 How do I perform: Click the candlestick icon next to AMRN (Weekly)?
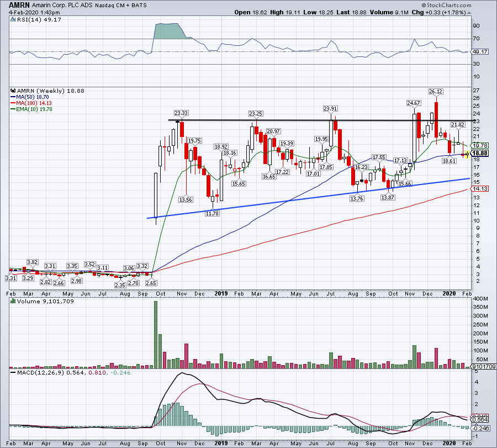tap(13, 91)
